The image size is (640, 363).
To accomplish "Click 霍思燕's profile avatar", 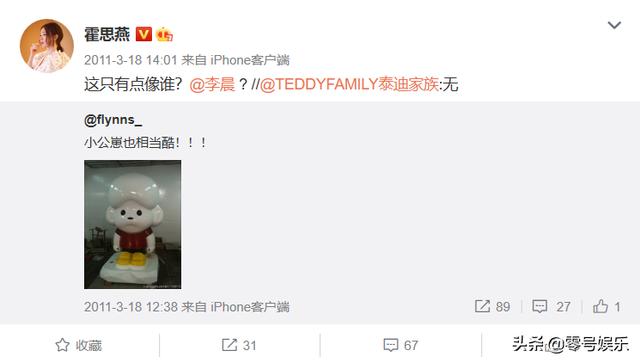I will tap(47, 46).
